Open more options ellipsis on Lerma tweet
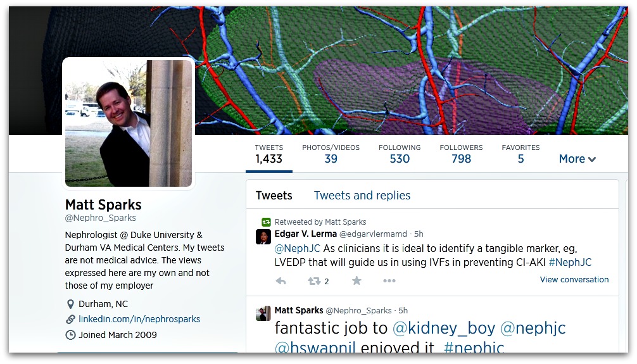 pyautogui.click(x=389, y=280)
